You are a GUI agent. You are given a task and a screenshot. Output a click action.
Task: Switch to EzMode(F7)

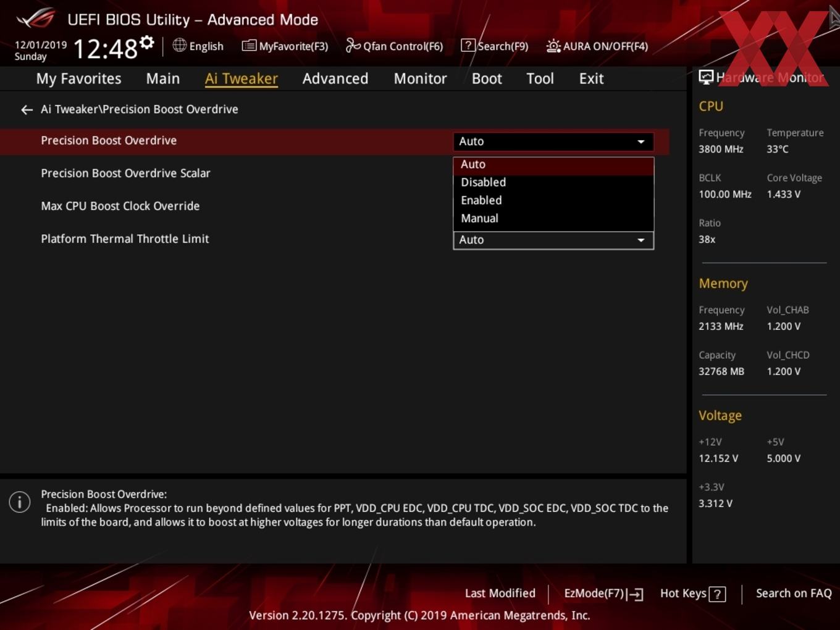[x=603, y=594]
